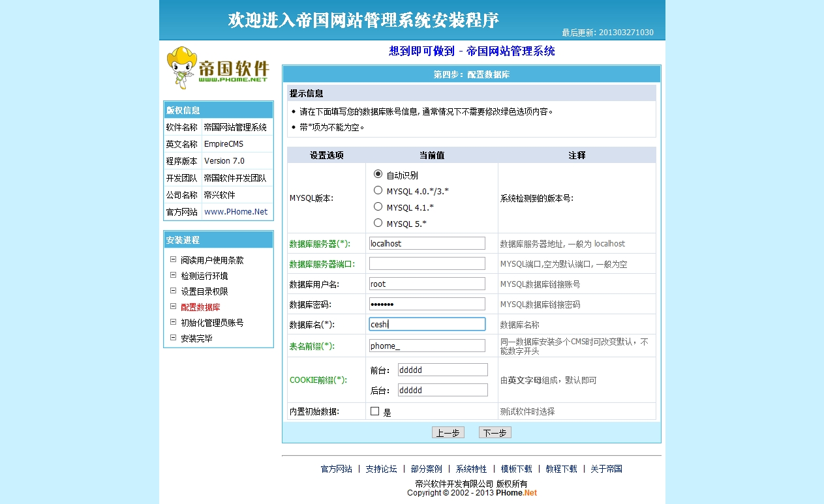Tick the 内置初始数据 checkbox
This screenshot has height=504, width=824.
374,411
